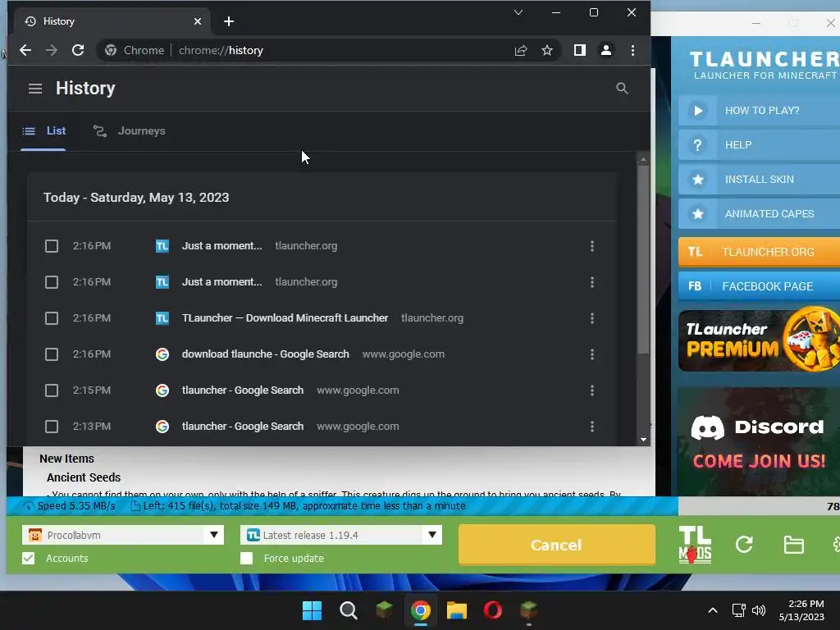
Task: Open new tab with plus button
Action: [x=229, y=21]
